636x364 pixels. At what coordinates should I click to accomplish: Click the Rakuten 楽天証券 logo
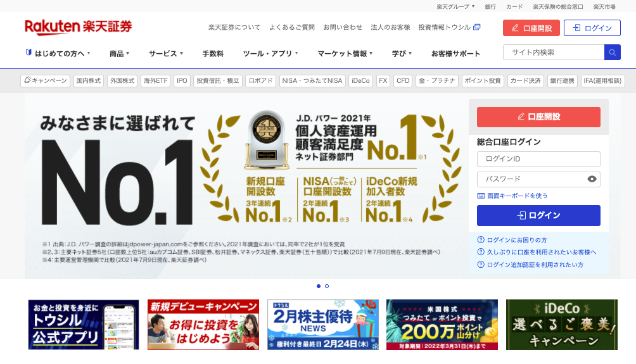click(79, 27)
